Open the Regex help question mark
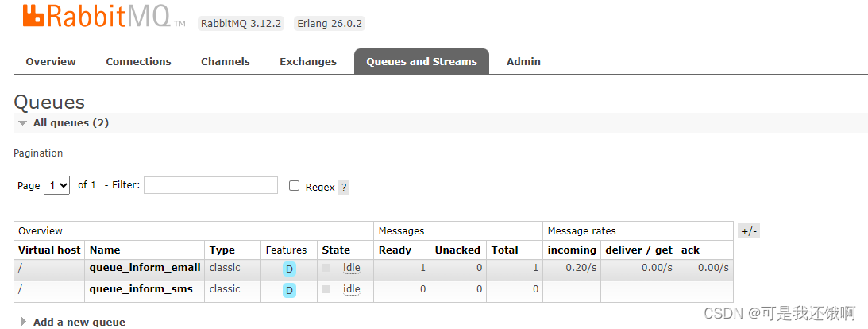The height and width of the screenshot is (329, 868). pos(344,188)
